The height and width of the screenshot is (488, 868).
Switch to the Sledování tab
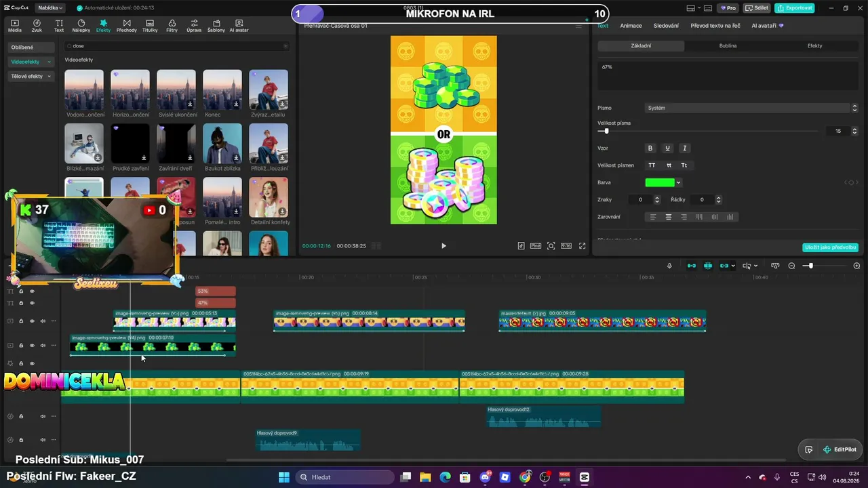pos(666,26)
